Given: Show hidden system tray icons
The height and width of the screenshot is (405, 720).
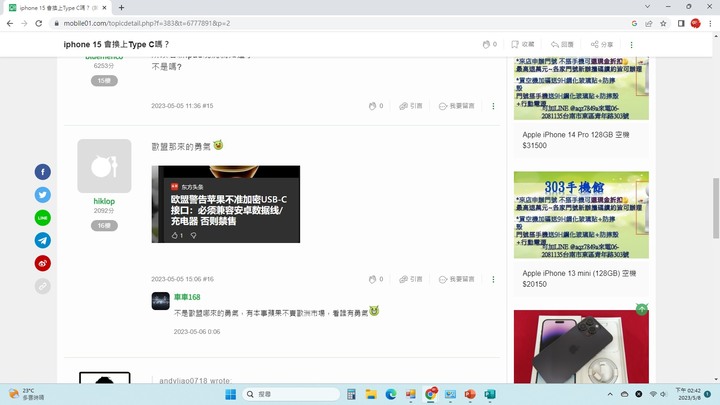Looking at the screenshot, I should click(x=610, y=394).
